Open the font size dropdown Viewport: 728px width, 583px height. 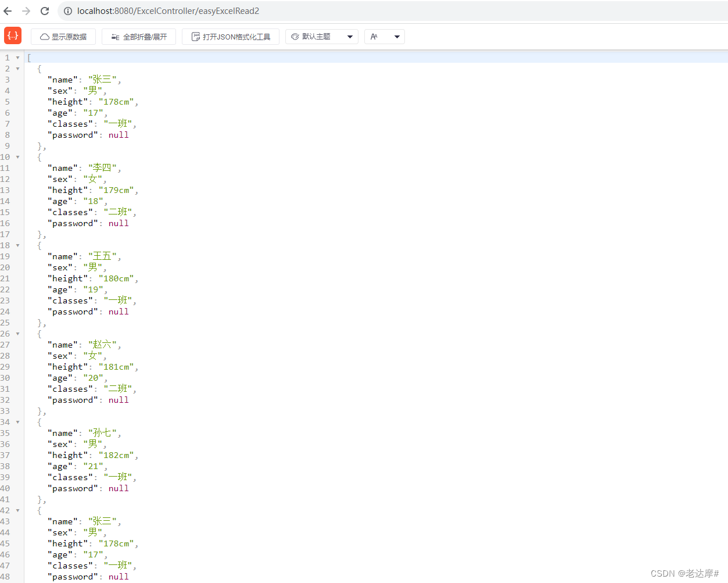385,37
